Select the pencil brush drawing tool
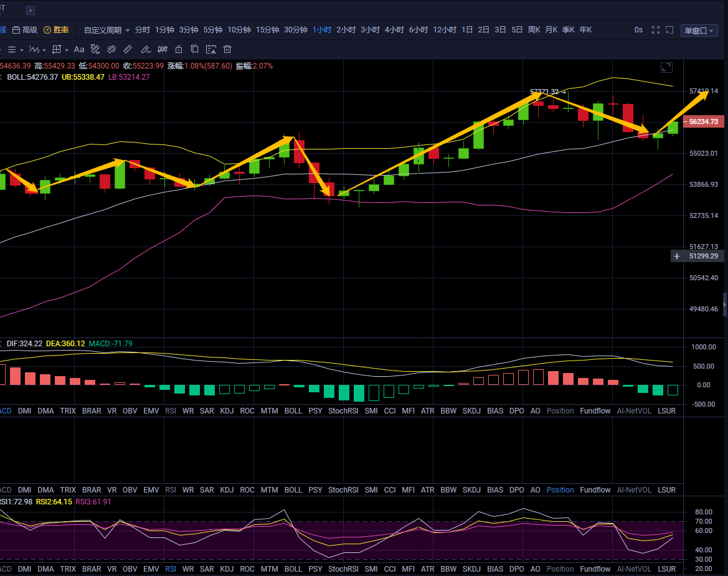The width and height of the screenshot is (728, 576). [145, 49]
